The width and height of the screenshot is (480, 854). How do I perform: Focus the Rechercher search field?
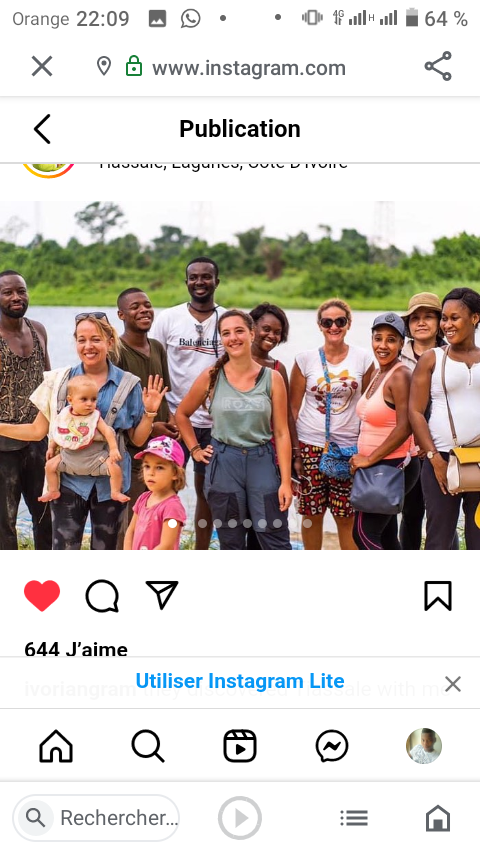coord(96,818)
